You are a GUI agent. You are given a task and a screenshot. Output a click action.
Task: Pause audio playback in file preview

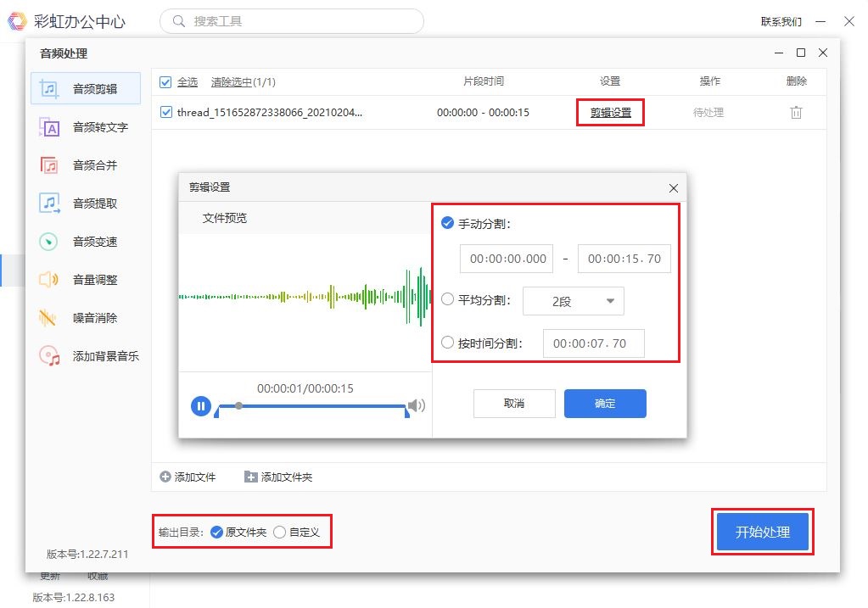(x=201, y=405)
